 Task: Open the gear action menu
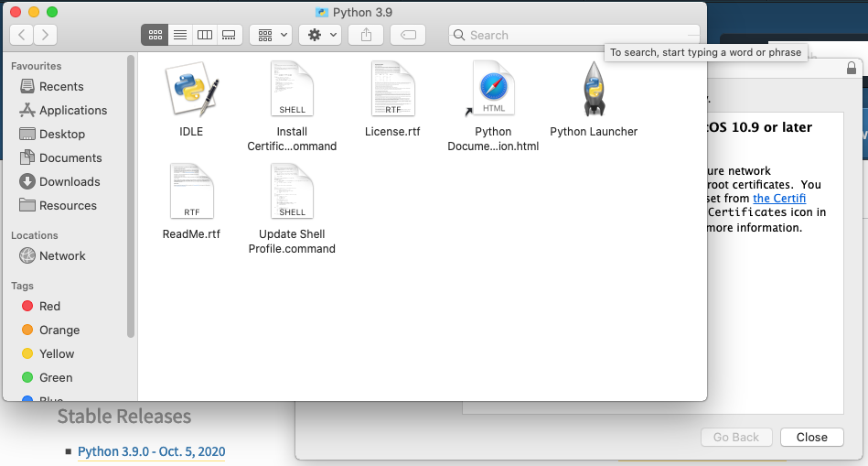(x=320, y=35)
